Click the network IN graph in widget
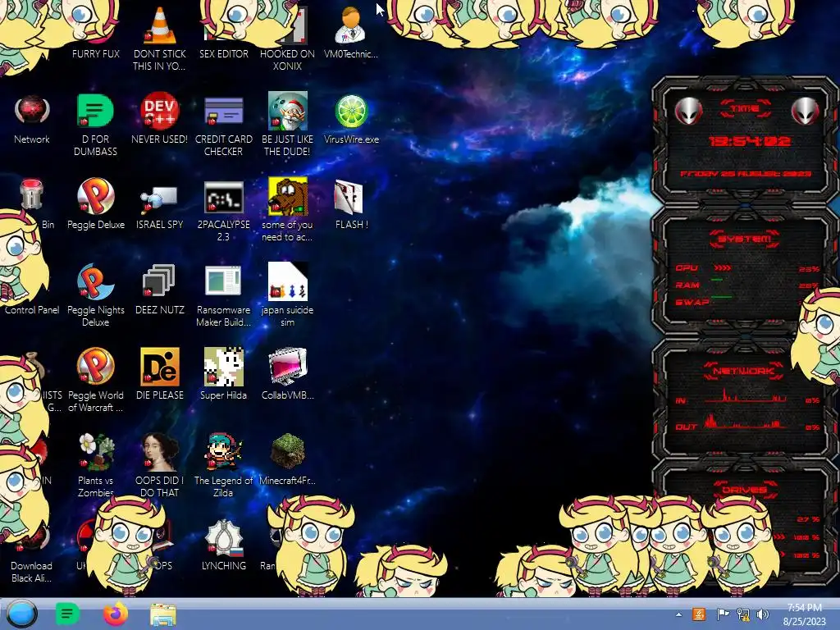The width and height of the screenshot is (840, 630). (x=745, y=396)
